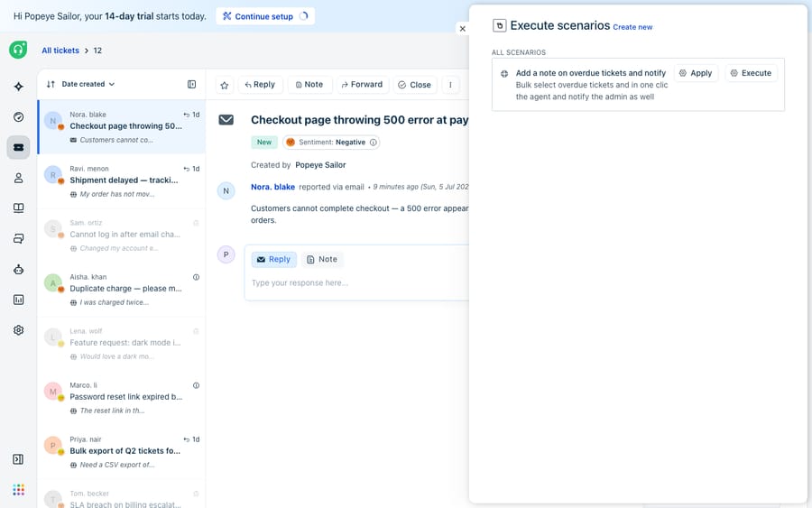
Task: Go to All tickets breadcrumb
Action: tap(60, 51)
